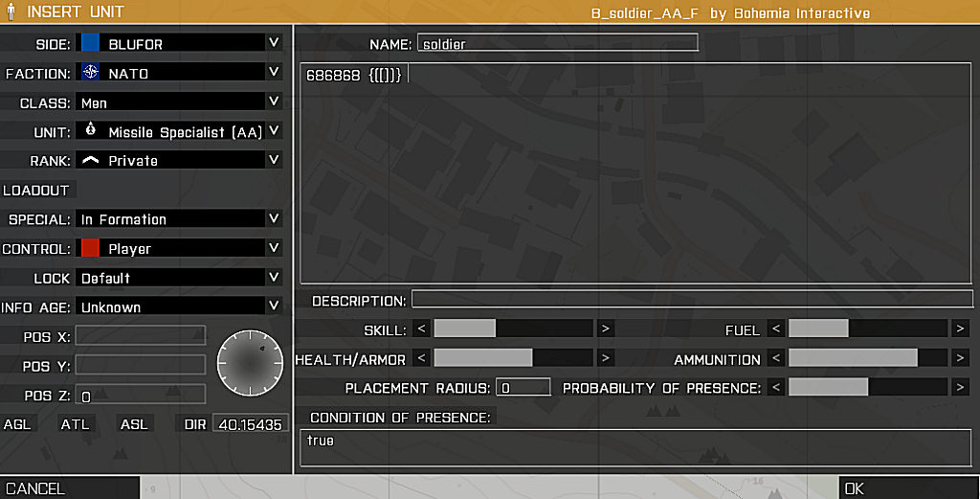Screen dimensions: 980x499
Task: Confirm the unit with OK
Action: point(909,488)
